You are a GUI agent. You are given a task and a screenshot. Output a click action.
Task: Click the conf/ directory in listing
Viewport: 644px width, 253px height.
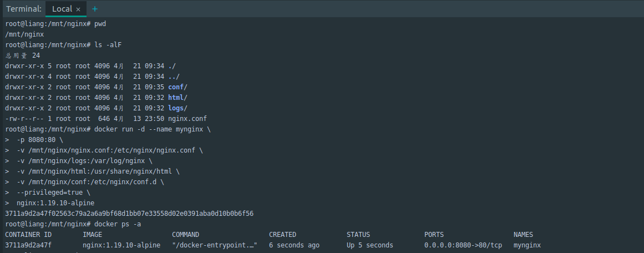tap(178, 87)
